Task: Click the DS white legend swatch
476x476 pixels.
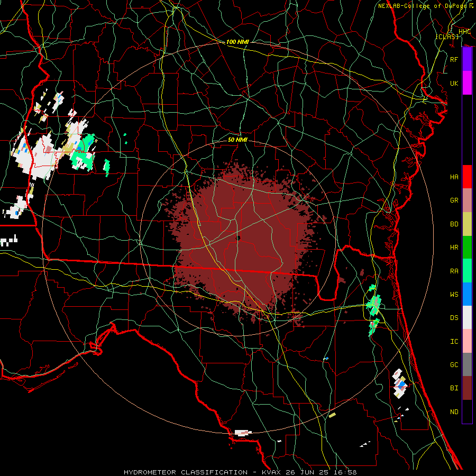Action: [x=467, y=317]
